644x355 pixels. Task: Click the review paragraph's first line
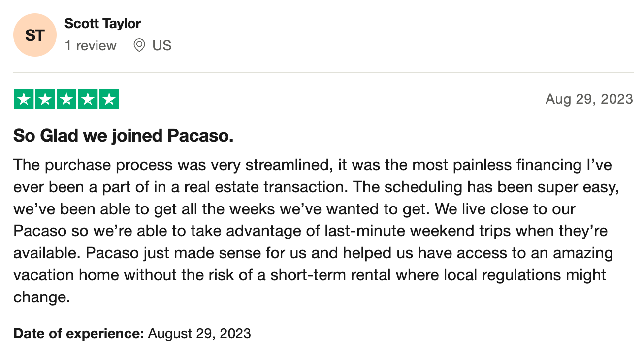[313, 165]
